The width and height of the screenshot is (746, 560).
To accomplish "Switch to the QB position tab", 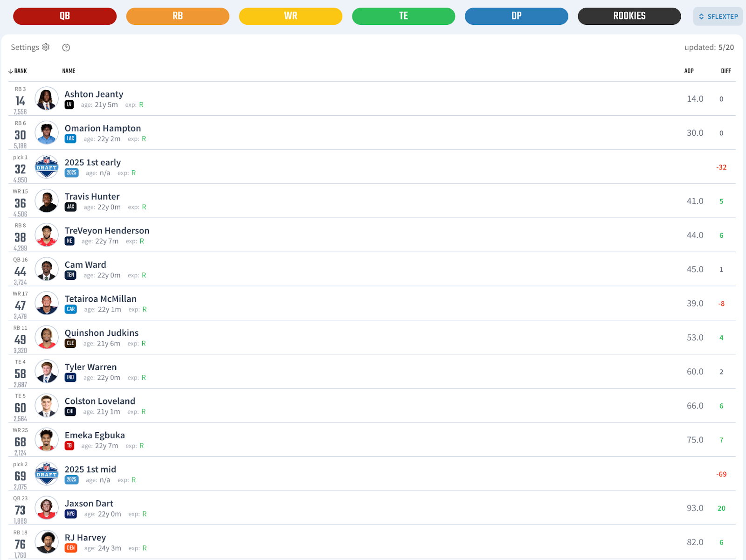I will (65, 16).
